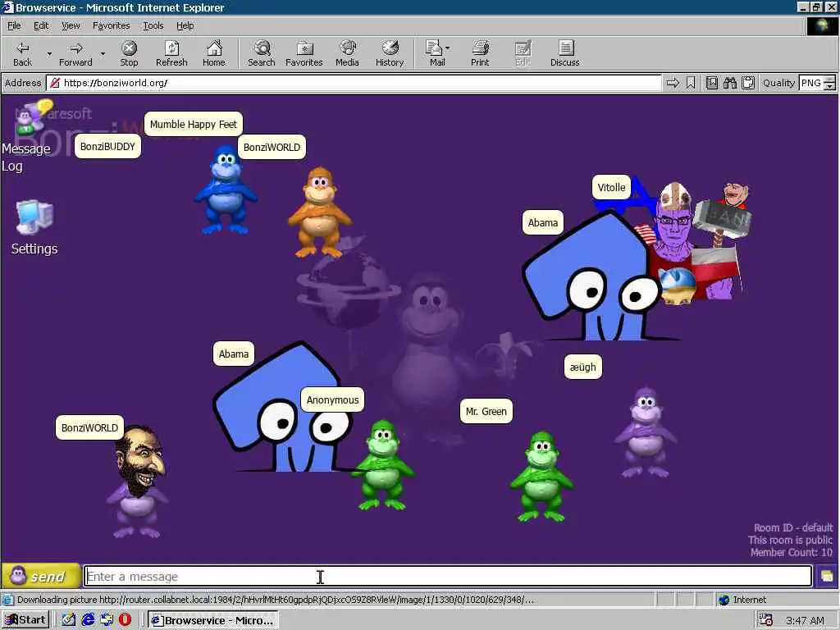Launch Opera from quick launch
This screenshot has height=630, width=840.
point(125,620)
